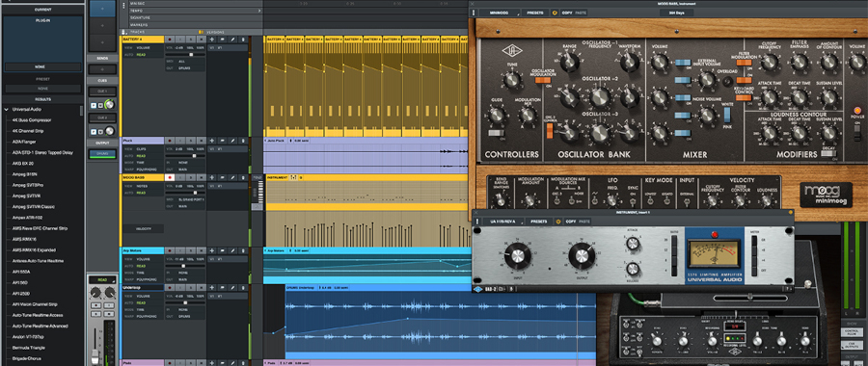This screenshot has height=366, width=868.
Task: Arm record on the Pluck track
Action: click(x=170, y=141)
